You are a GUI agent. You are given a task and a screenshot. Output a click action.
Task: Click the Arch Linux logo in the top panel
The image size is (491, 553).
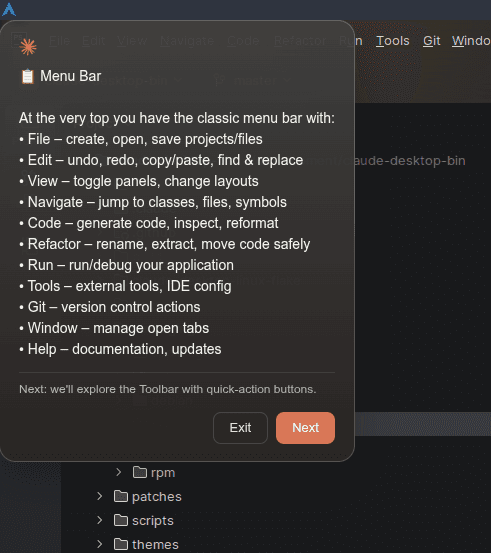point(9,10)
